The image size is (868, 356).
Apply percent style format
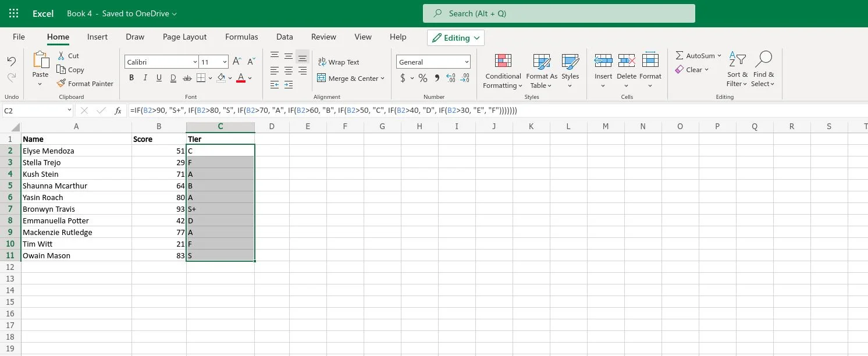(x=423, y=78)
